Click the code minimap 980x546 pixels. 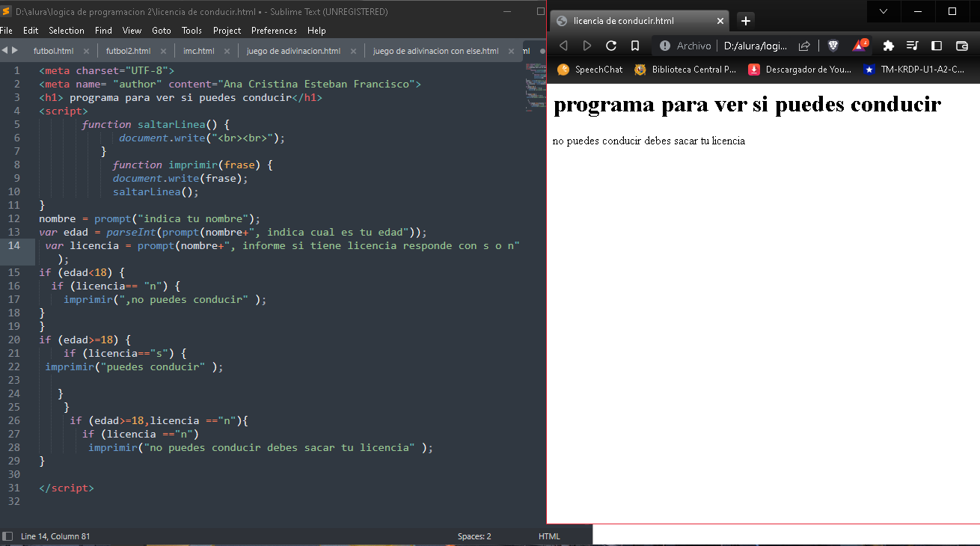pos(535,87)
